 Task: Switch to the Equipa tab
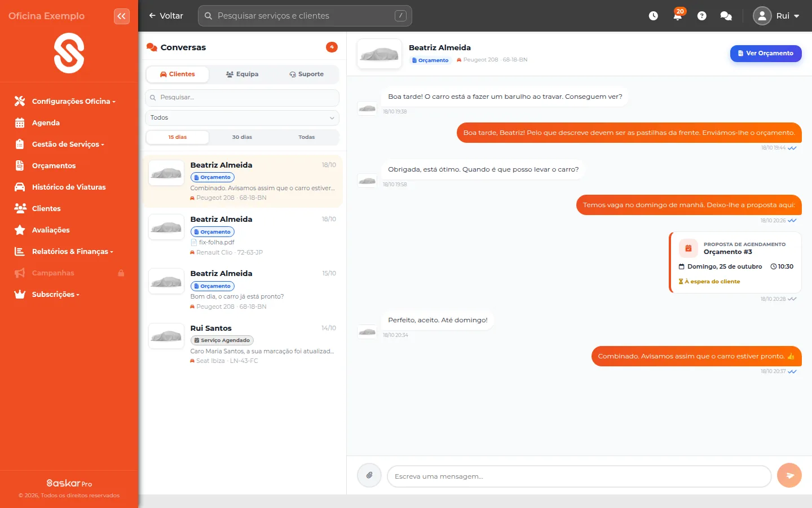click(242, 74)
